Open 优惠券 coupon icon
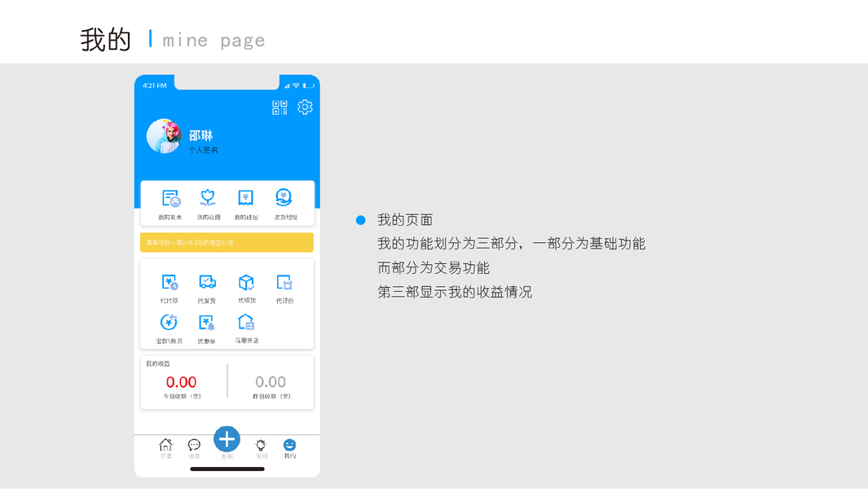868x489 pixels. pos(206,323)
